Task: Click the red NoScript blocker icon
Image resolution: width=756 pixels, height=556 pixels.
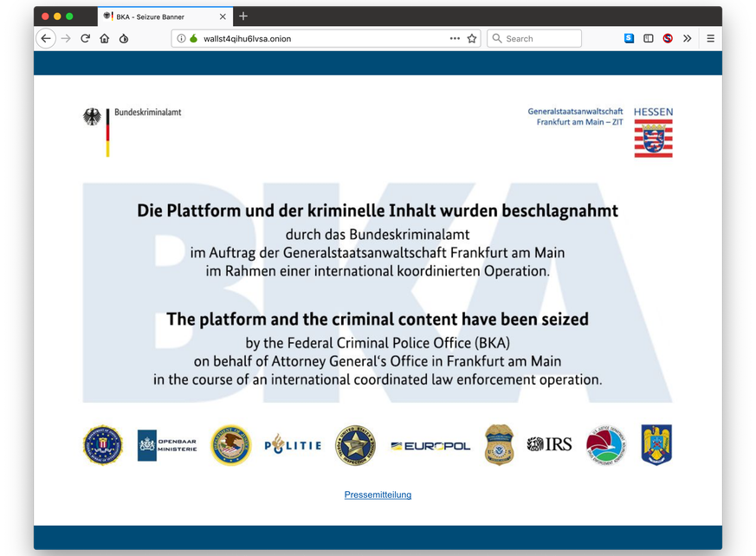Action: [x=668, y=38]
